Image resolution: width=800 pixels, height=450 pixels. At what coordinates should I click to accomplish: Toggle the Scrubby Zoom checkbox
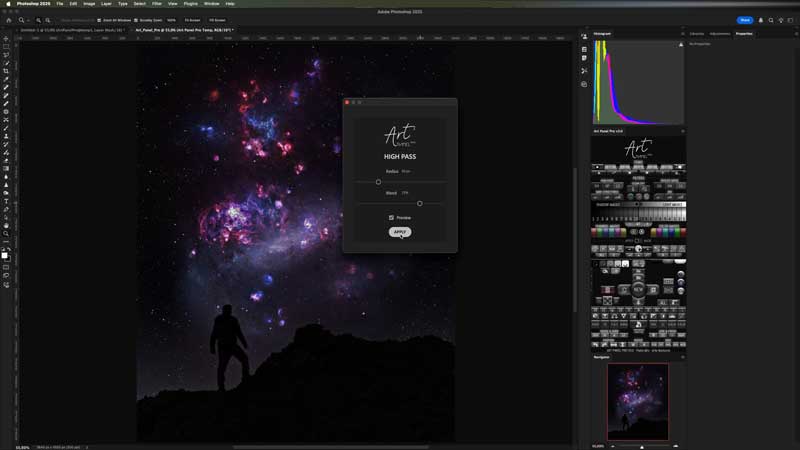135,20
